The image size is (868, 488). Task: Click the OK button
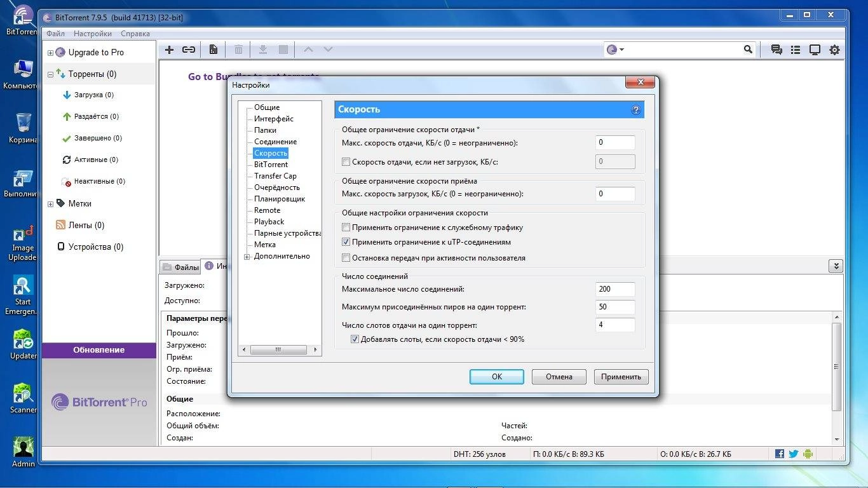point(497,377)
